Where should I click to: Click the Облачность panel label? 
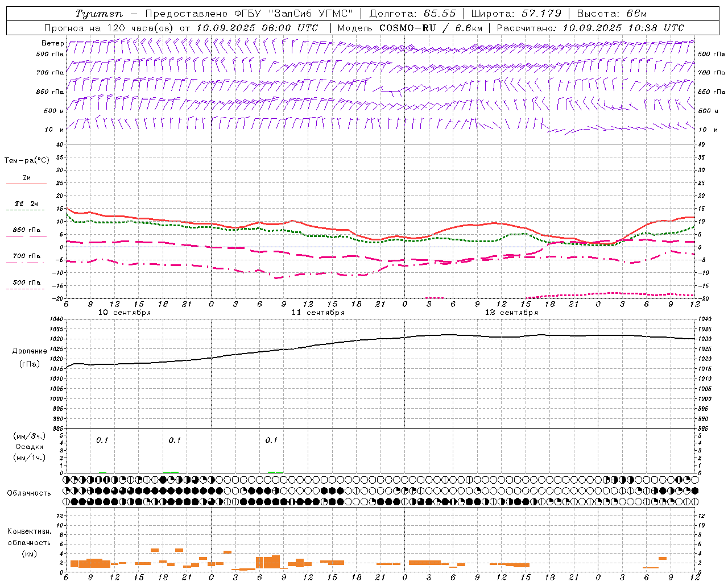click(x=29, y=493)
